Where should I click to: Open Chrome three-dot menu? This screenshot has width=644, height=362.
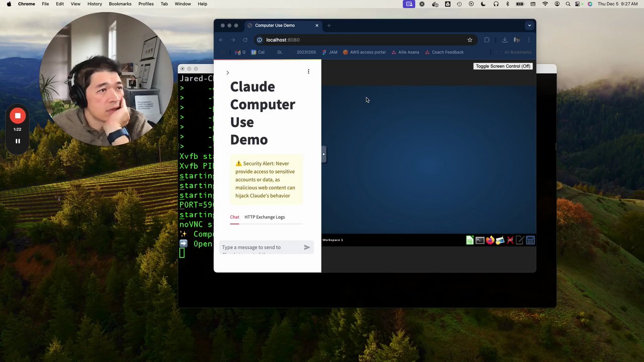528,40
